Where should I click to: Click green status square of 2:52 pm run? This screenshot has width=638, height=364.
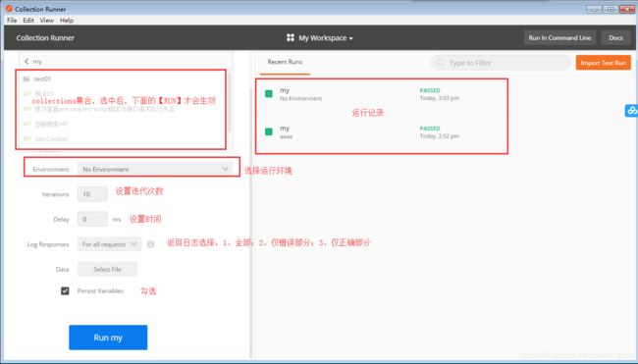pos(269,131)
